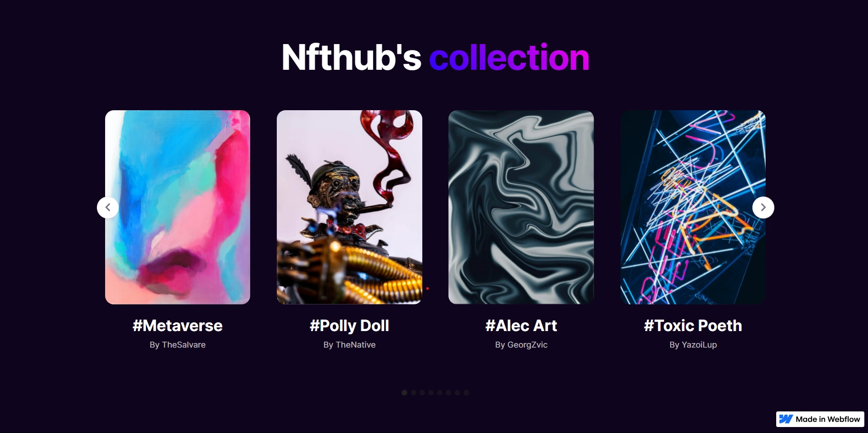Open the Made in Webflow badge
Screen dimensions: 868x433
[820, 419]
